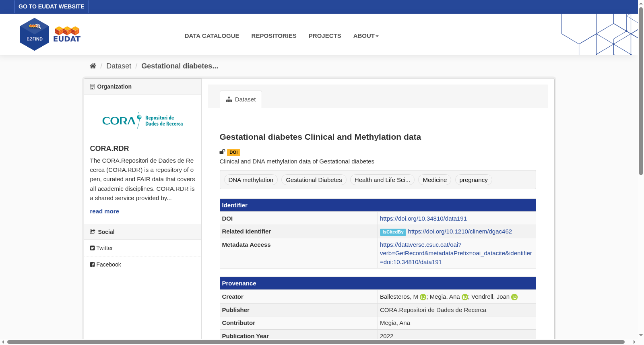
Task: Open the PROJECTS page
Action: click(325, 36)
